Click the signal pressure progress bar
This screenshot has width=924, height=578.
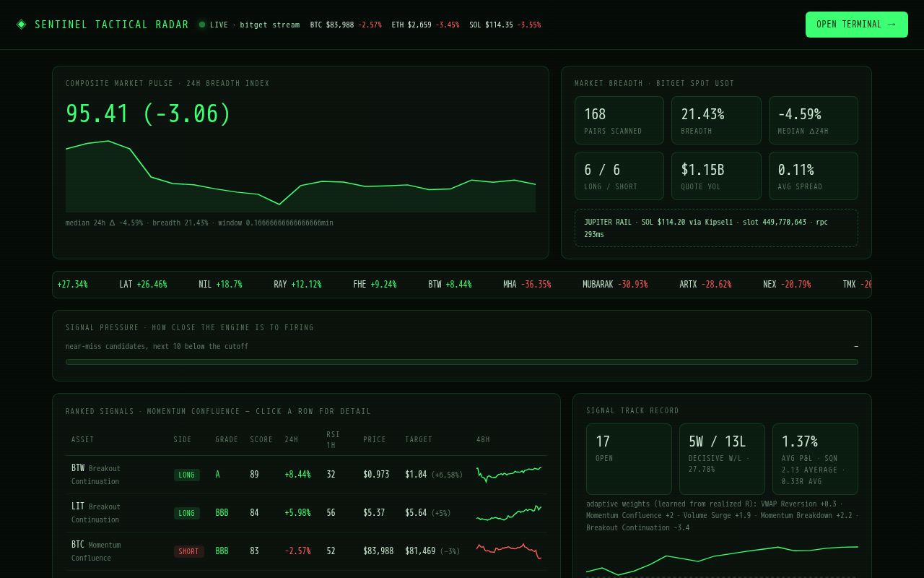point(462,362)
